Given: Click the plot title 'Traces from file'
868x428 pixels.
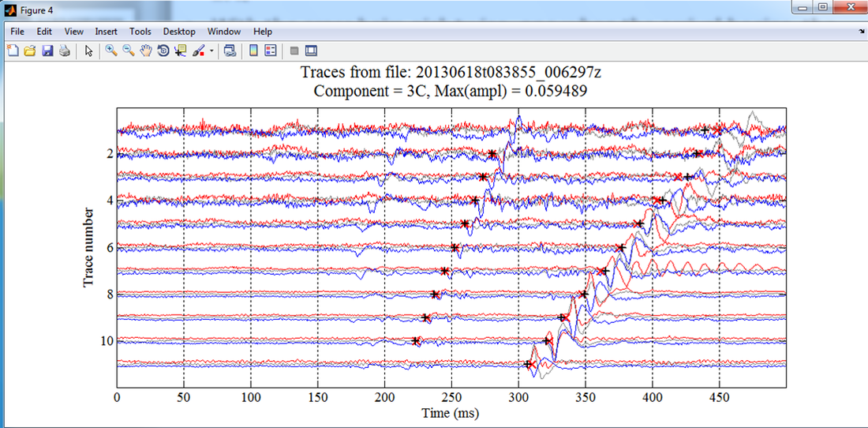Looking at the screenshot, I should coord(450,71).
